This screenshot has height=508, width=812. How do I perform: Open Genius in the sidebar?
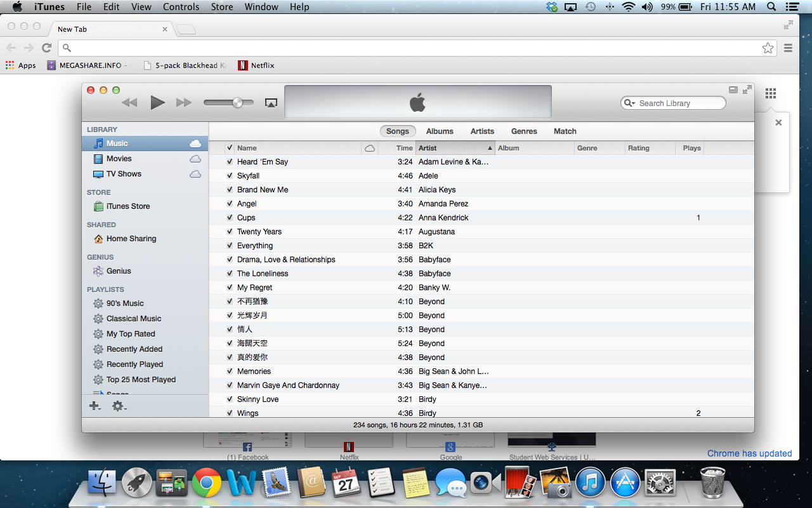tap(145, 271)
